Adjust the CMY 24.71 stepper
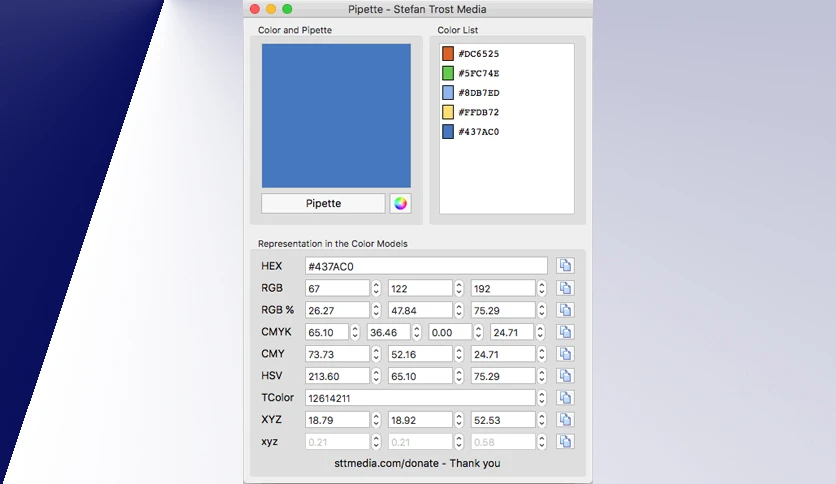Screen dimensions: 836x484 tap(542, 354)
